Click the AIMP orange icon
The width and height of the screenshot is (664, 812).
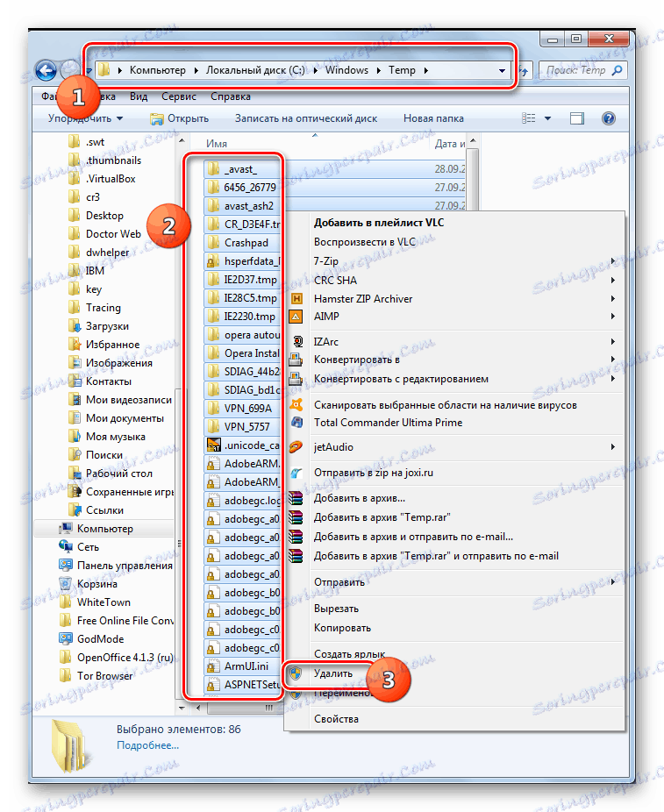click(x=296, y=317)
